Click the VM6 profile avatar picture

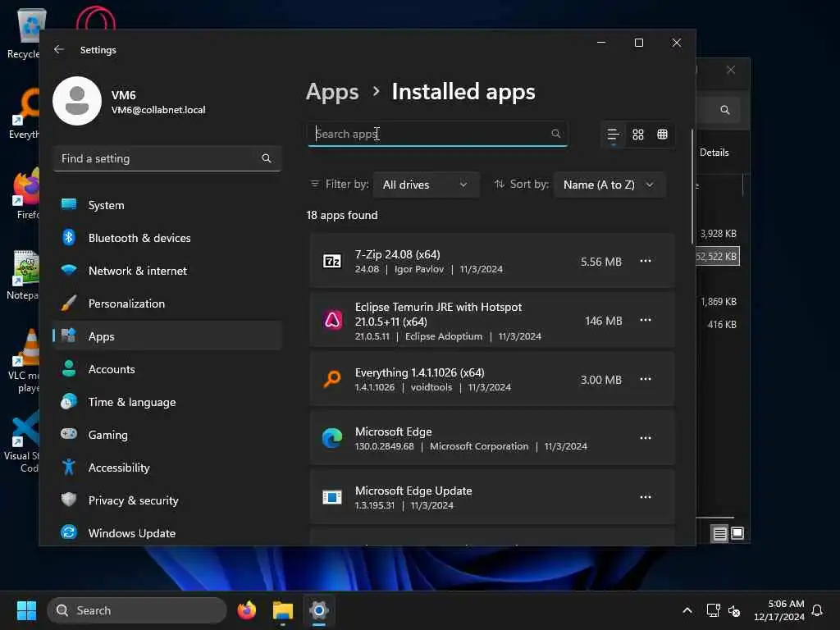(77, 101)
